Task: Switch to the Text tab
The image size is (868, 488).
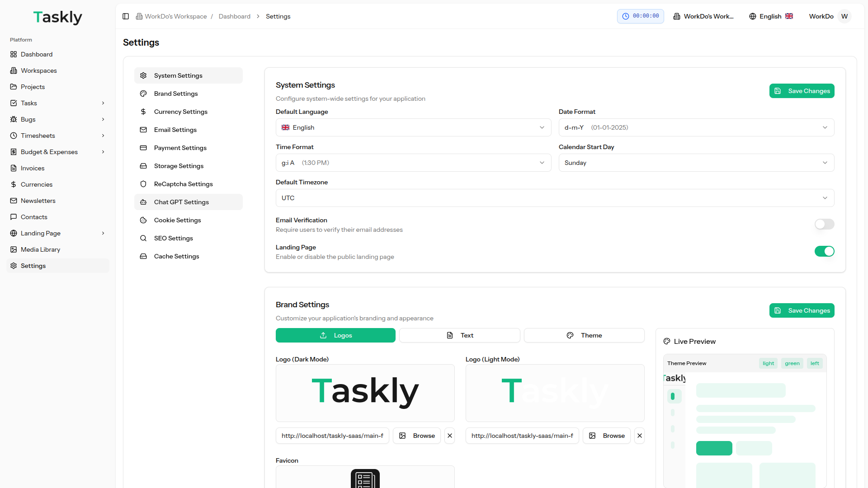Action: coord(460,335)
